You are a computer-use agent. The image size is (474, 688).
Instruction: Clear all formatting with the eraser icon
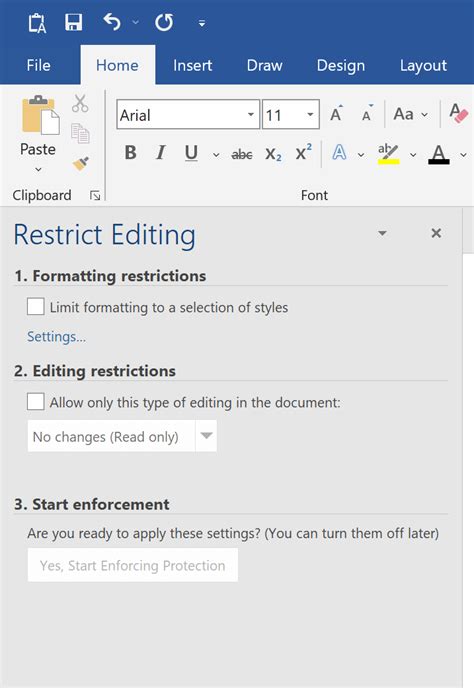pos(458,113)
